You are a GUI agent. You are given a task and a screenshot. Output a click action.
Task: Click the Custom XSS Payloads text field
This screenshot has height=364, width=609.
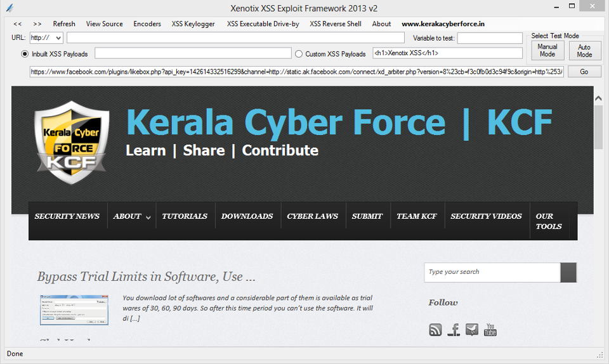(447, 53)
